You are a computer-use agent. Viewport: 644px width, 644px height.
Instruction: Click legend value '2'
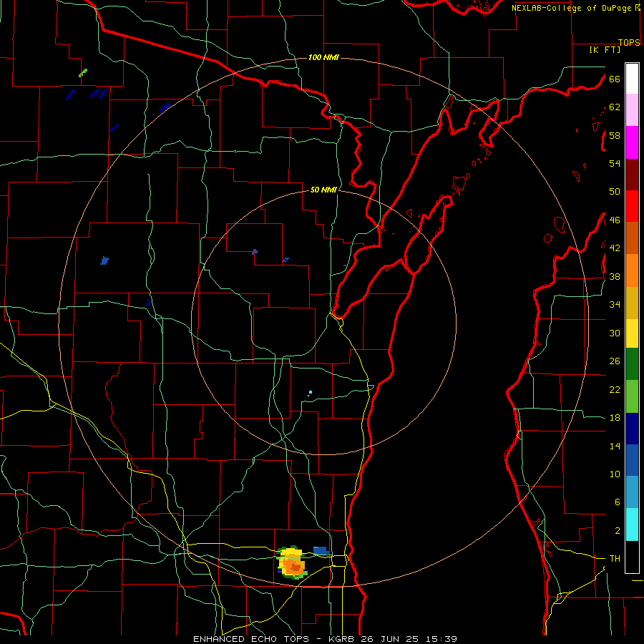tap(618, 531)
